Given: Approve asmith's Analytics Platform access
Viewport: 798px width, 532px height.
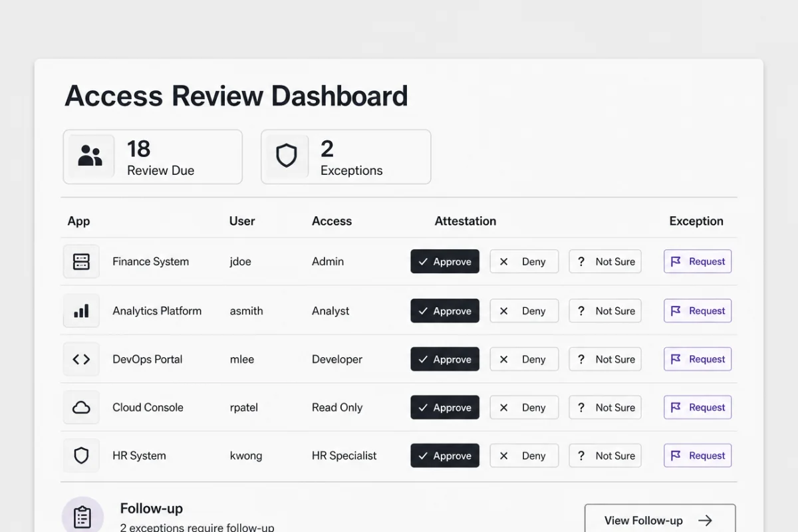Looking at the screenshot, I should pyautogui.click(x=445, y=311).
